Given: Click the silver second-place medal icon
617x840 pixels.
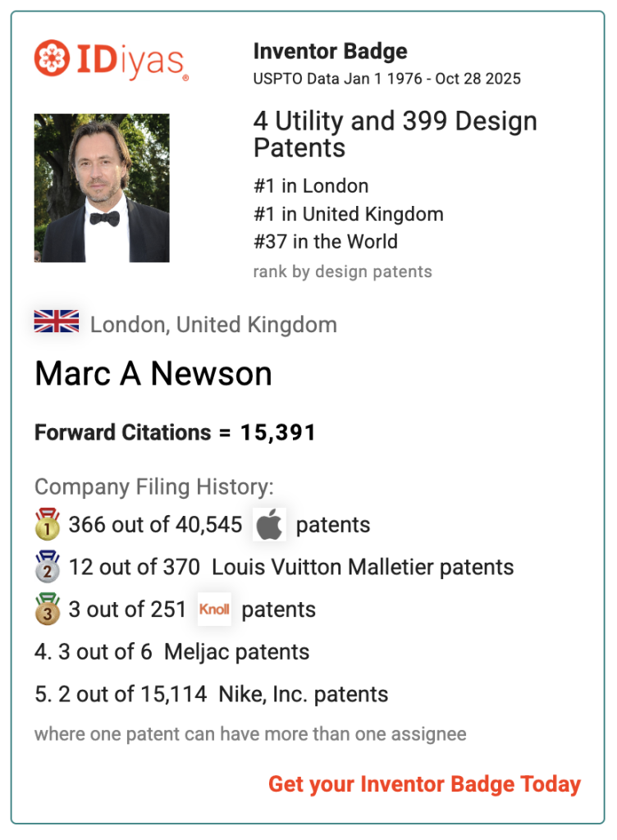Looking at the screenshot, I should [x=48, y=567].
